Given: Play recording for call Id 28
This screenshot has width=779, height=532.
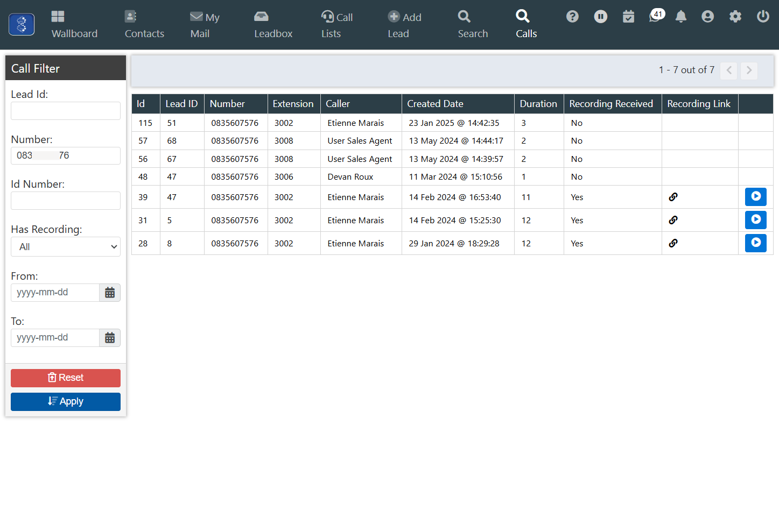Looking at the screenshot, I should [756, 243].
